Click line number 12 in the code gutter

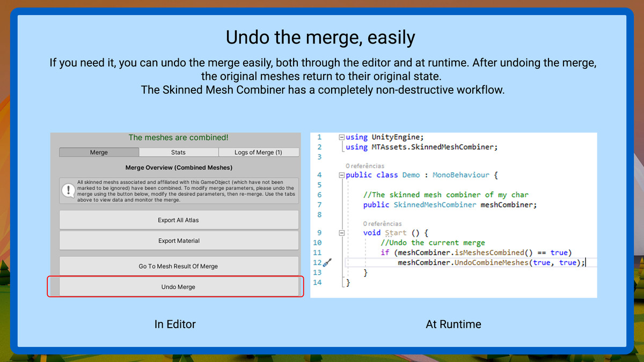317,263
